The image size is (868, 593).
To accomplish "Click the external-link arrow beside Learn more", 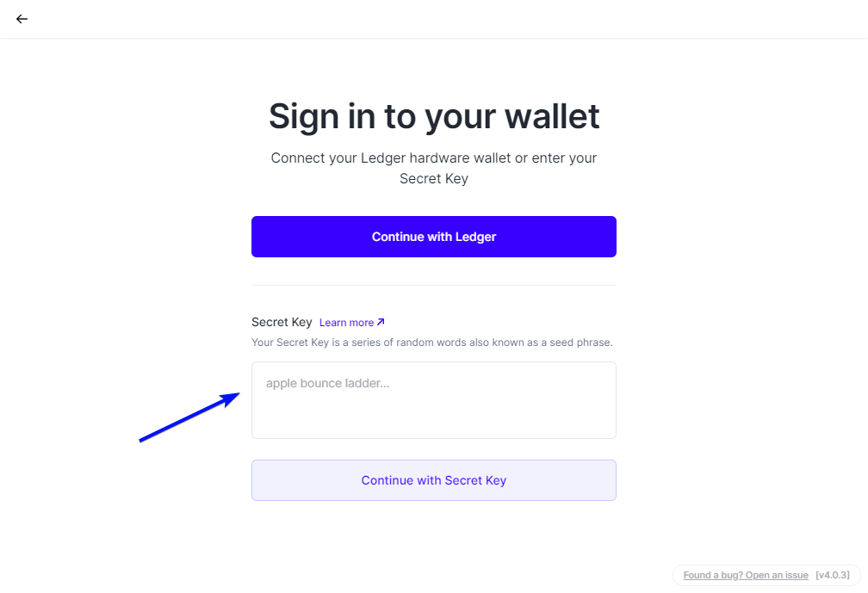I will (x=381, y=323).
